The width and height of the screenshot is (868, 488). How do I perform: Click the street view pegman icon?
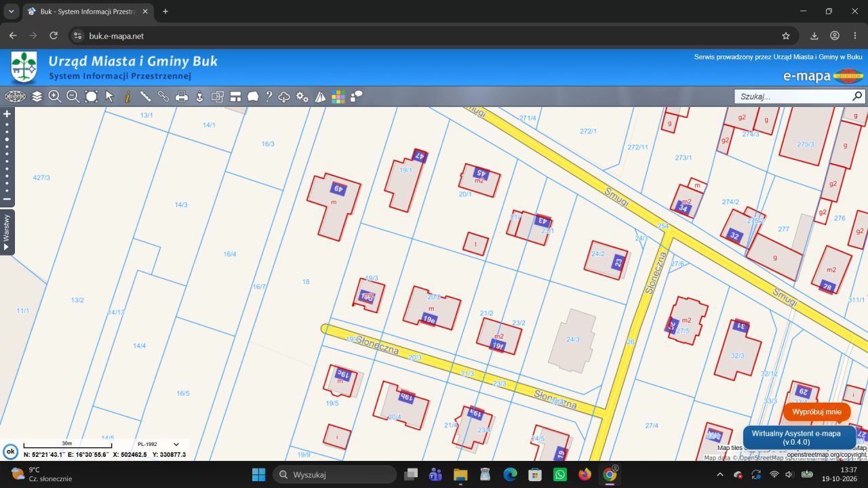pyautogui.click(x=199, y=96)
